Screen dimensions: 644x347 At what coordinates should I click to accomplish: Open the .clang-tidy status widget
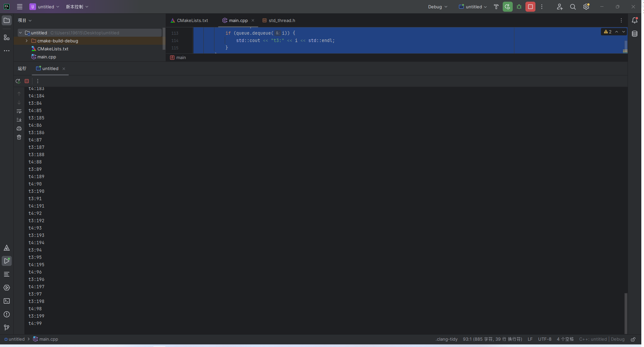pos(447,339)
